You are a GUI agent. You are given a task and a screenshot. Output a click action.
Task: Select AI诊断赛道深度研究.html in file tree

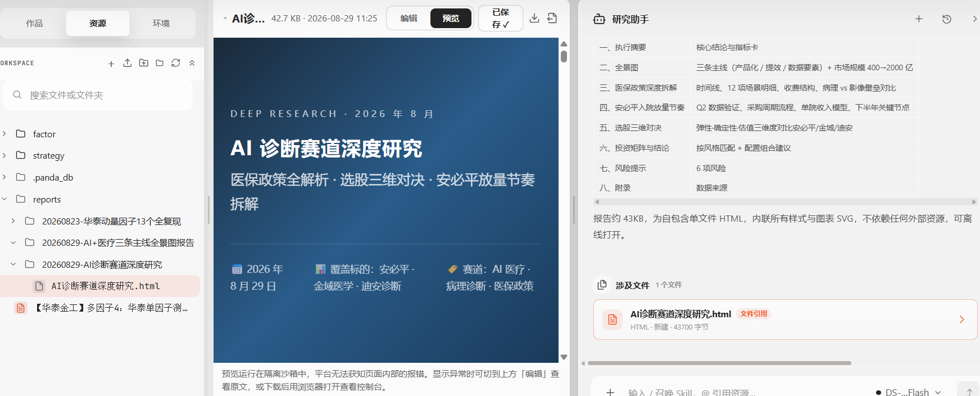100,286
